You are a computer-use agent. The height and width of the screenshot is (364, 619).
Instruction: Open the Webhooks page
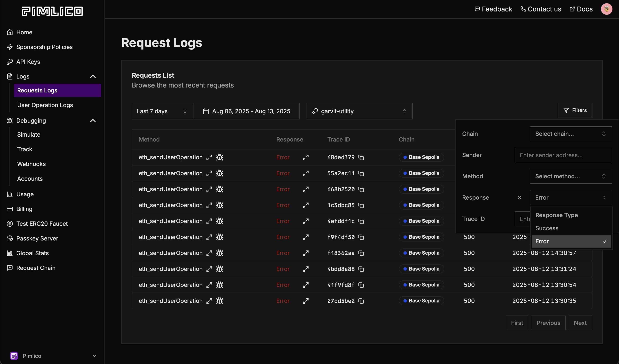[x=32, y=164]
